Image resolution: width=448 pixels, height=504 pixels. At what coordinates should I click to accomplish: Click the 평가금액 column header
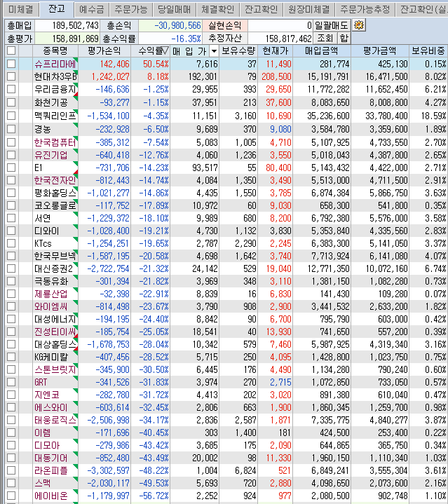click(380, 51)
